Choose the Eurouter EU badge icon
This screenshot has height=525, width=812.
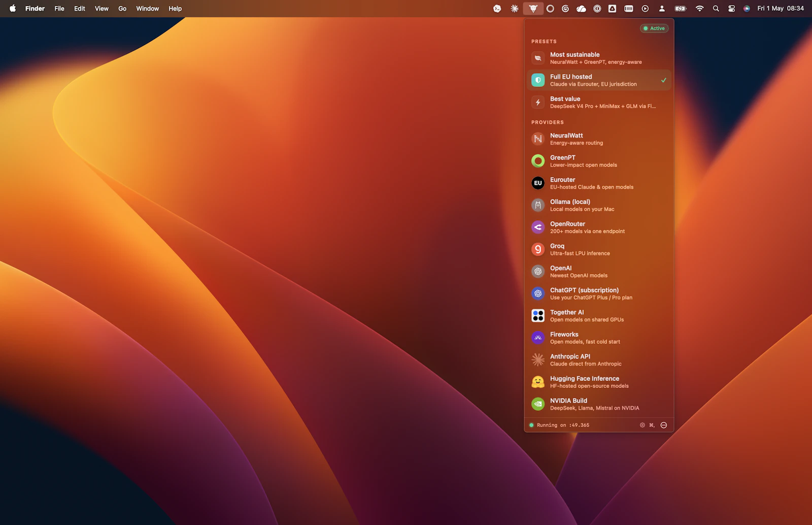538,183
